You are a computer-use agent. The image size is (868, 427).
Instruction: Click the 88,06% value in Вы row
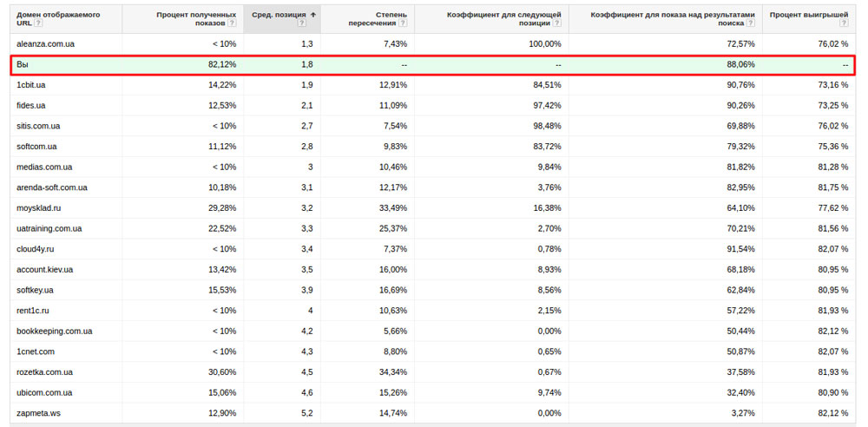tap(742, 65)
